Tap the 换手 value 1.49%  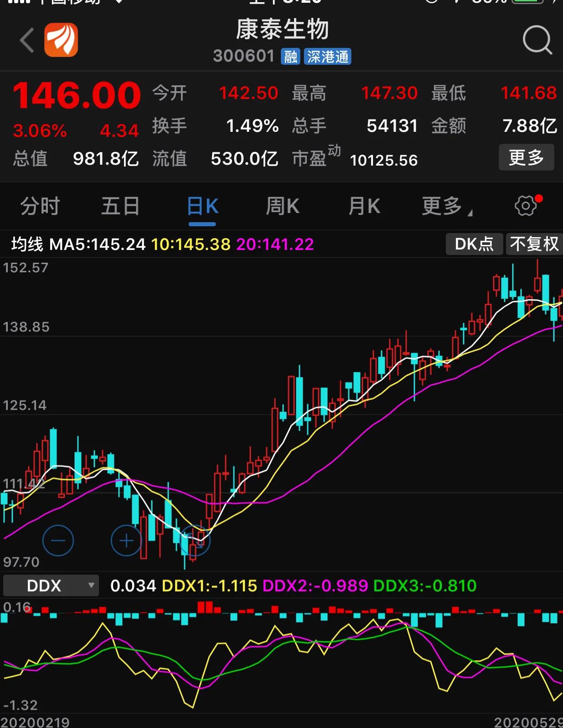[x=253, y=126]
